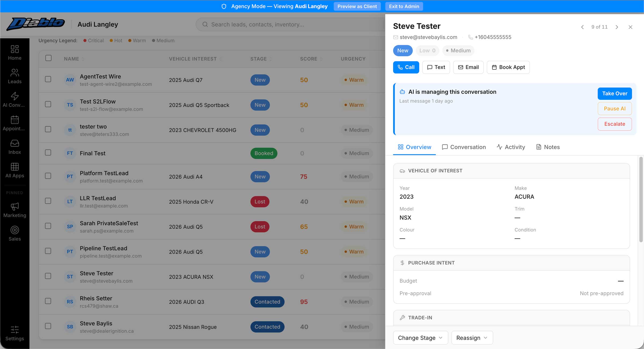
Task: Sort leads by the Stage column
Action: tap(261, 59)
